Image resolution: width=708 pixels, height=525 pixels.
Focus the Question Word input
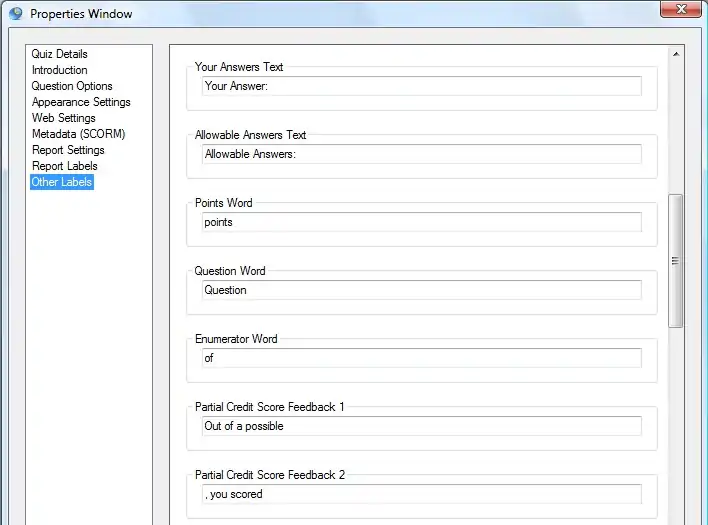pos(421,290)
